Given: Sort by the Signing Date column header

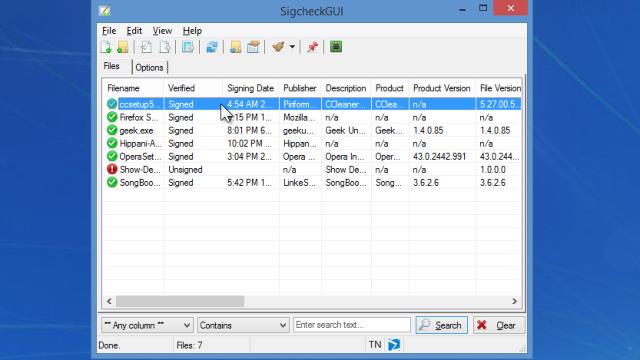Looking at the screenshot, I should (251, 88).
